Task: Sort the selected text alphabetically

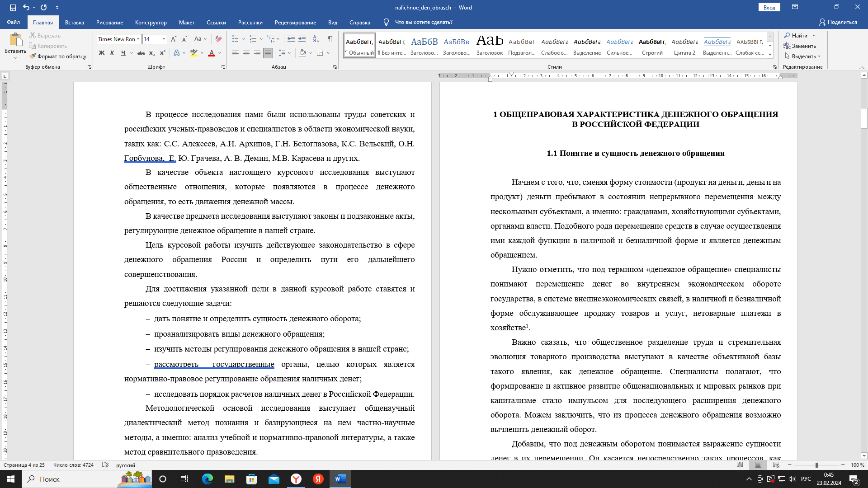Action: click(x=316, y=39)
